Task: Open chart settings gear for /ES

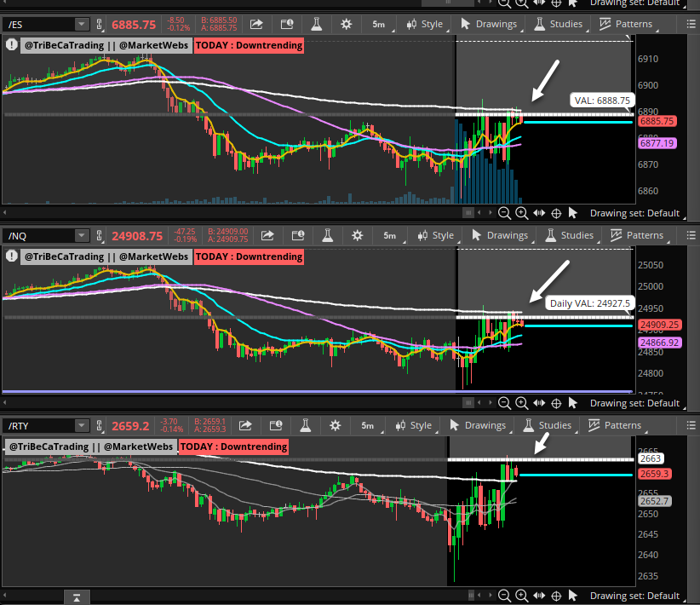Action: coord(346,24)
